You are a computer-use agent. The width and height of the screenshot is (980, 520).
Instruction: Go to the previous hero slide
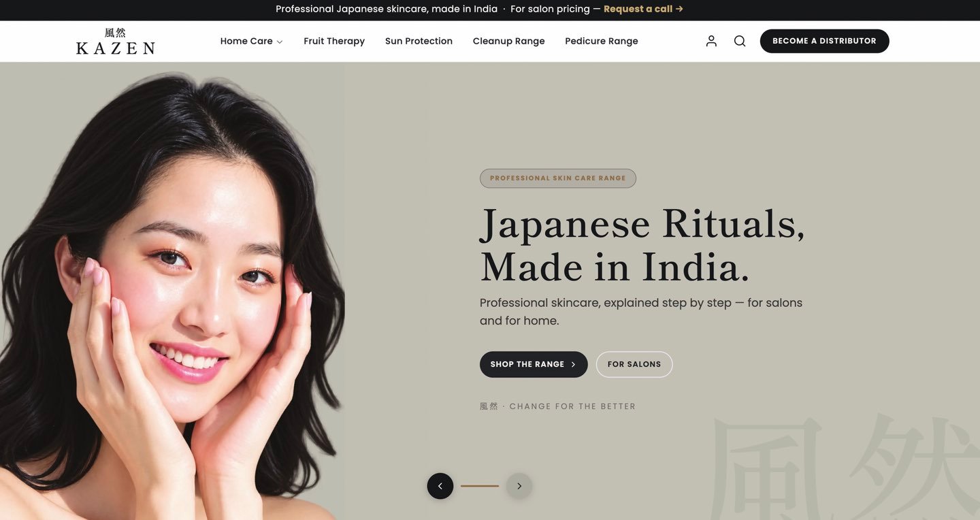point(440,486)
